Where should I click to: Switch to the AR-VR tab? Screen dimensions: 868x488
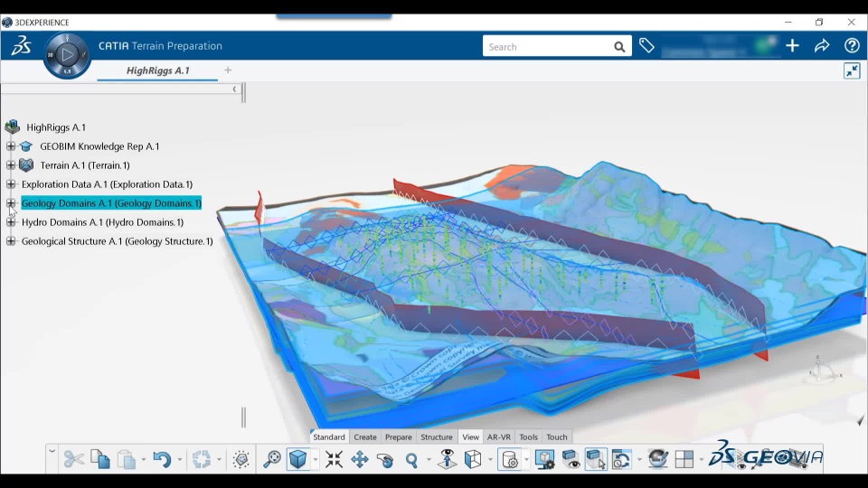coord(499,436)
